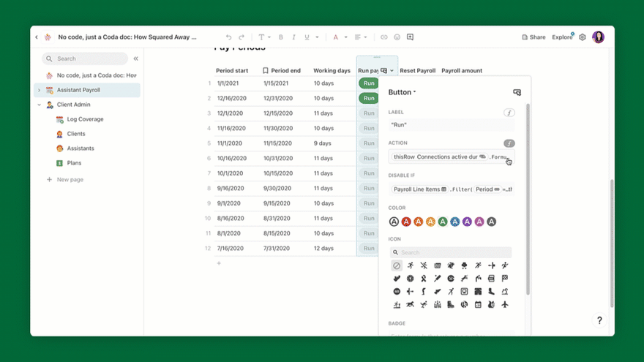644x362 pixels.
Task: Click Run button in the 1/1/2021 row
Action: 368,83
